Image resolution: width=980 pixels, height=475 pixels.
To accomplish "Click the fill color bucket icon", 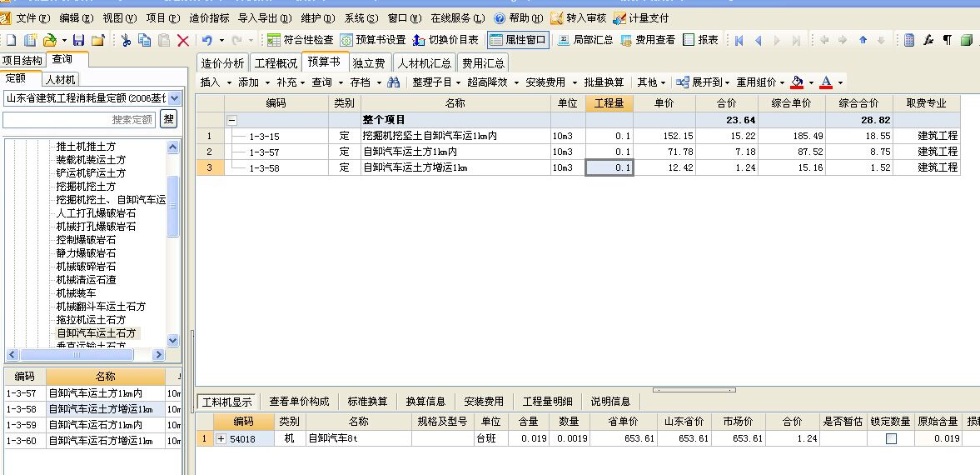I will [x=797, y=82].
